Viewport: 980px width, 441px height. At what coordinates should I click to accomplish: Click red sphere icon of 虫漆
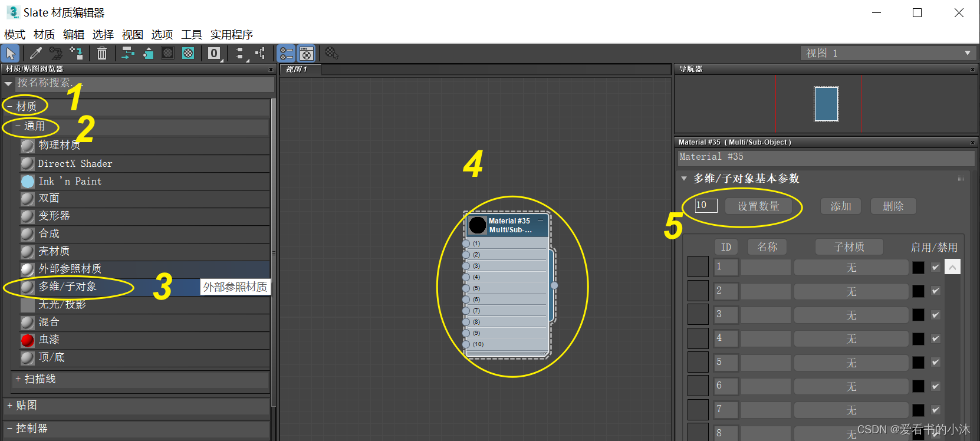tap(28, 340)
